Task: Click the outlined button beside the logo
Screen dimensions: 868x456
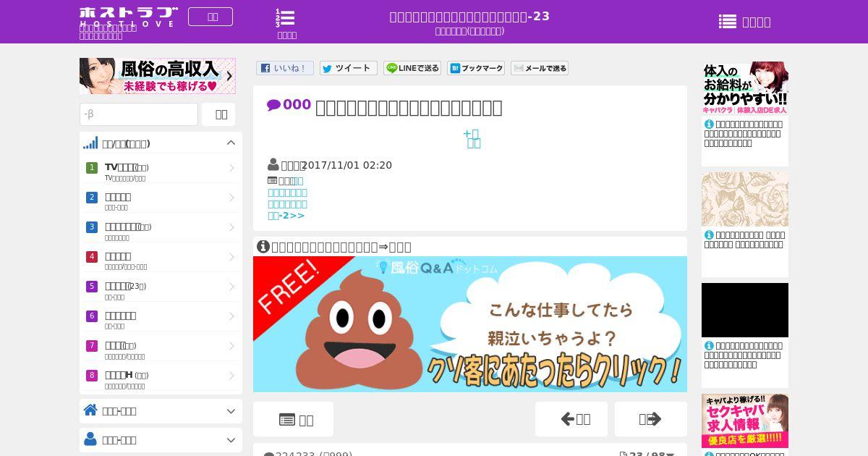Action: [210, 17]
